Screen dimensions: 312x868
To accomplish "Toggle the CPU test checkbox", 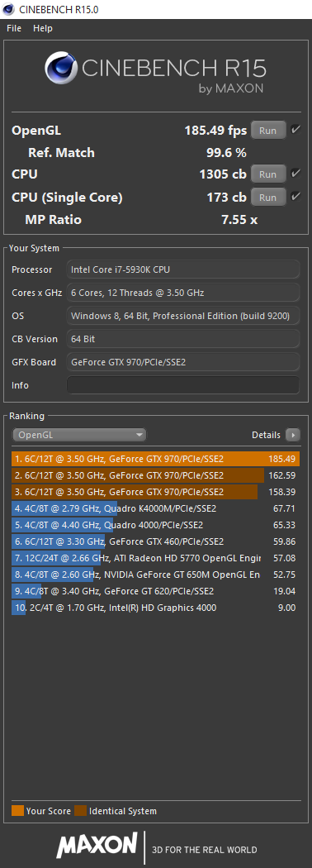I will pos(296,174).
